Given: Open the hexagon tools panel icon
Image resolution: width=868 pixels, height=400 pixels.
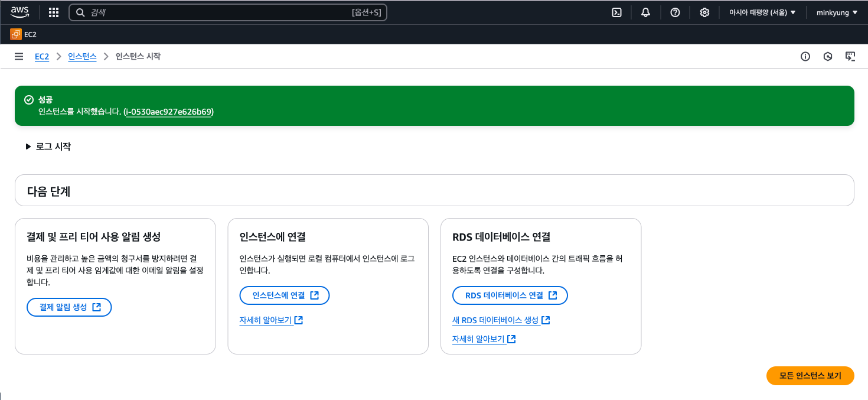Looking at the screenshot, I should [828, 57].
